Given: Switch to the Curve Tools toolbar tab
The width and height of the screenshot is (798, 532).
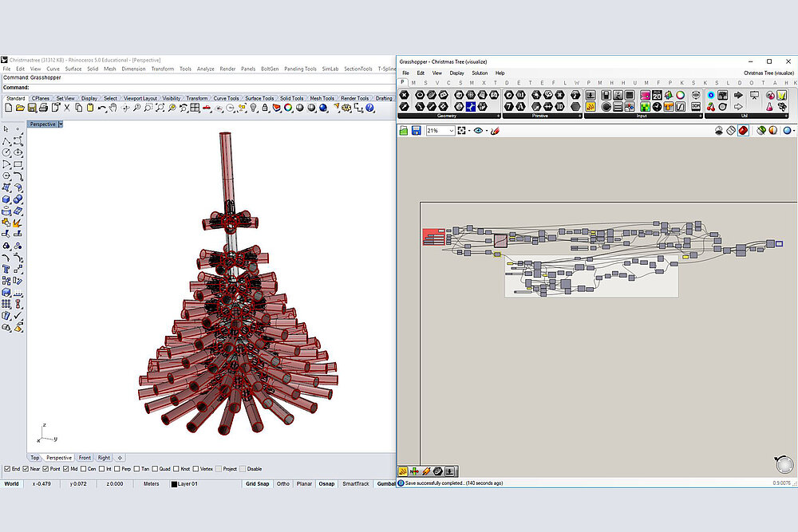Looking at the screenshot, I should (x=226, y=99).
